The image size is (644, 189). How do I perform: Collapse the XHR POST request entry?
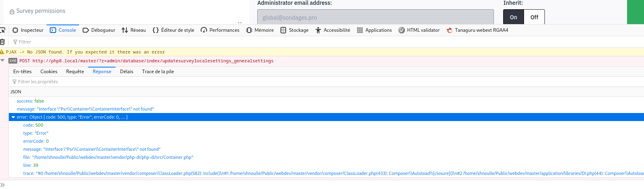click(3, 61)
